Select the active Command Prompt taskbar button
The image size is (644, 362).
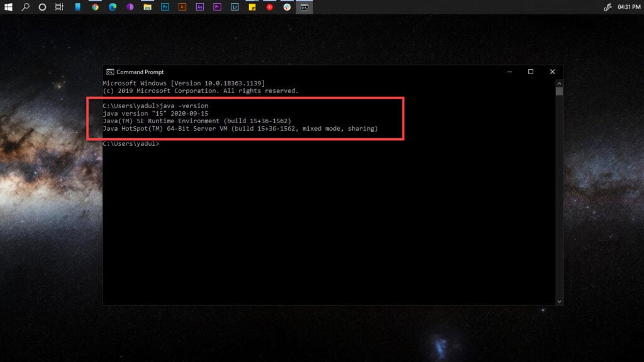pyautogui.click(x=304, y=7)
